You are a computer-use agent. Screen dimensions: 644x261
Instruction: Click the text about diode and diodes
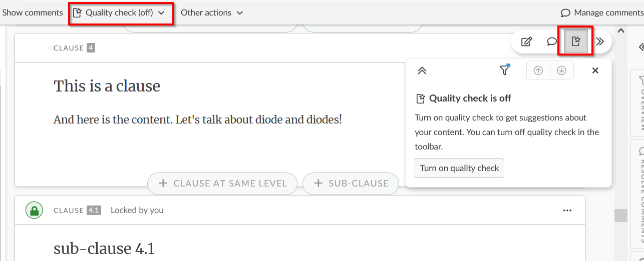[x=198, y=120]
